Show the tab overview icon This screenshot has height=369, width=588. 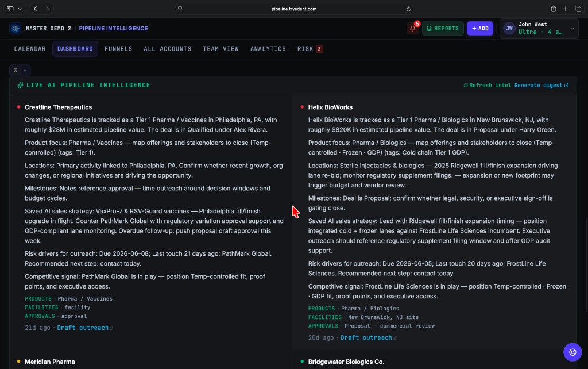coord(578,9)
